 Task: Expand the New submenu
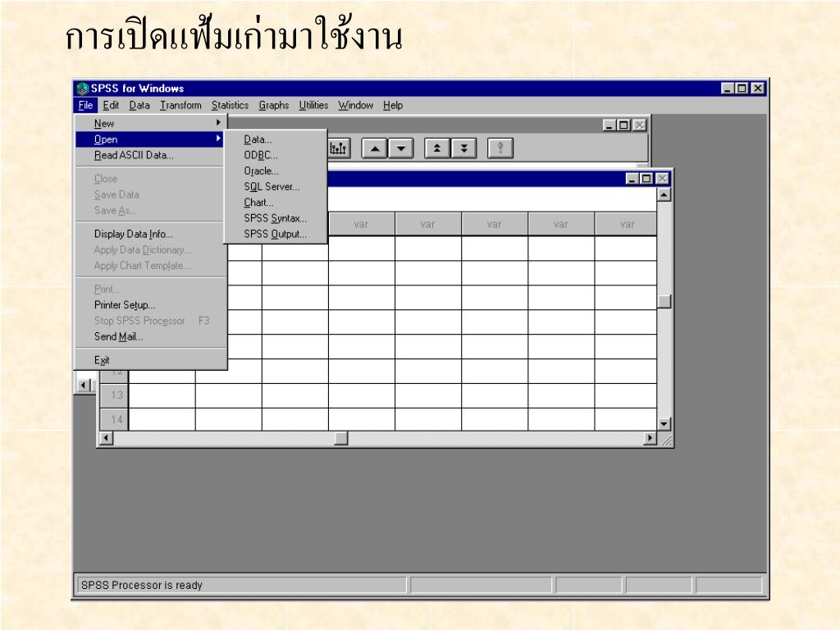(150, 123)
